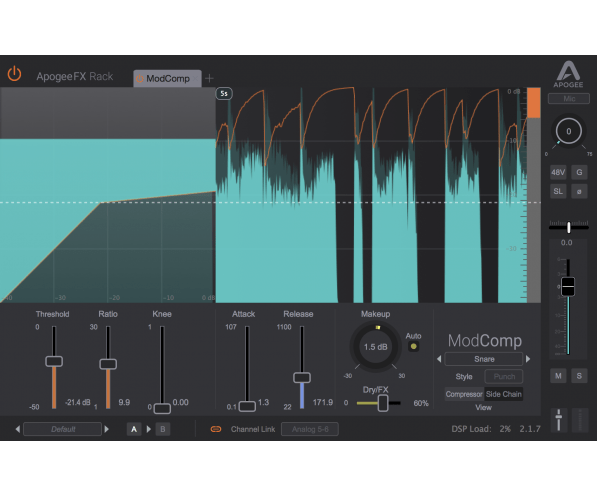
Task: Click the Attack slider handle
Action: tap(247, 406)
